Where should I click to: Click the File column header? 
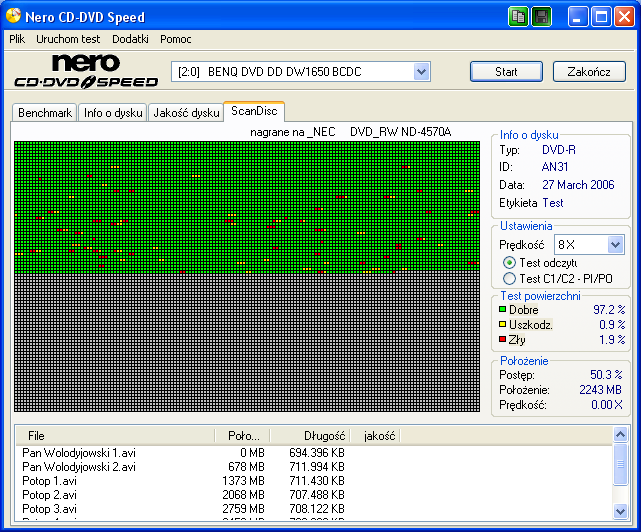click(115, 436)
